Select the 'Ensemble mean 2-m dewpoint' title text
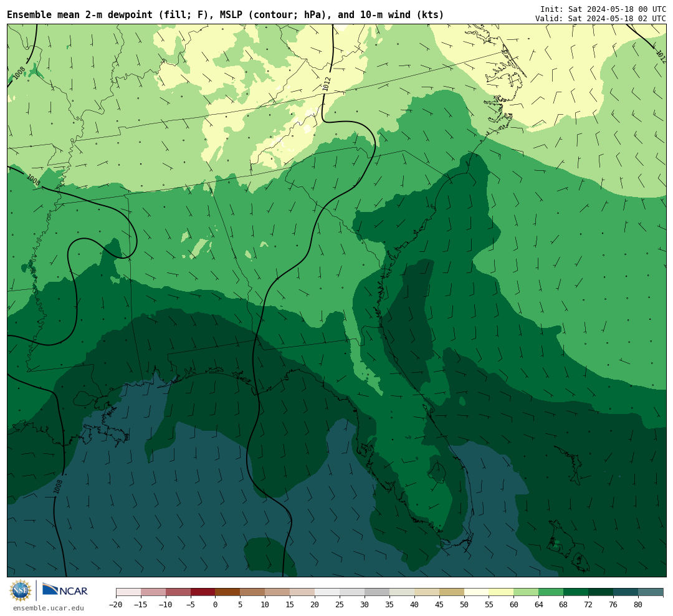The height and width of the screenshot is (616, 673). click(80, 15)
